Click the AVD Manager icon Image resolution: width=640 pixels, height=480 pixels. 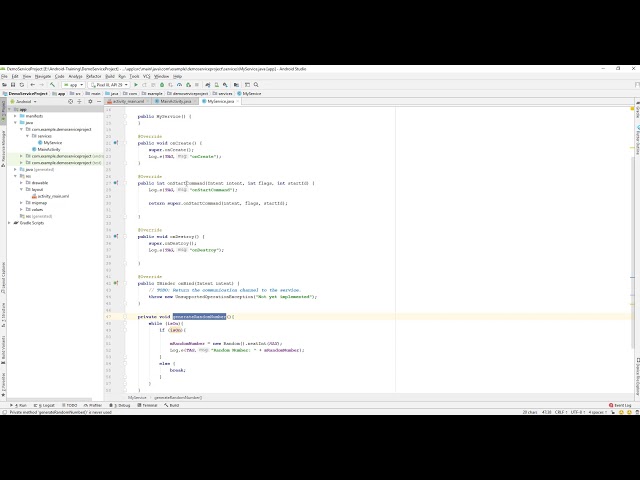[x=216, y=85]
